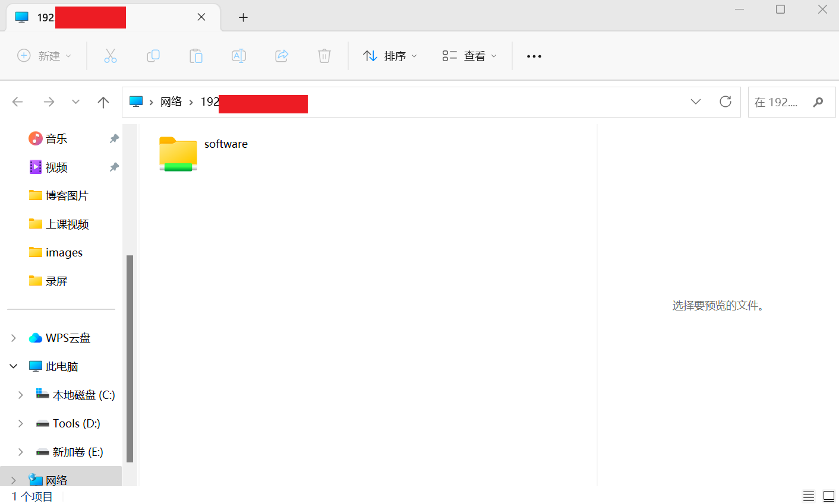Expand the 本地磁盘 (C:) node
Image resolution: width=839 pixels, height=504 pixels.
[20, 395]
